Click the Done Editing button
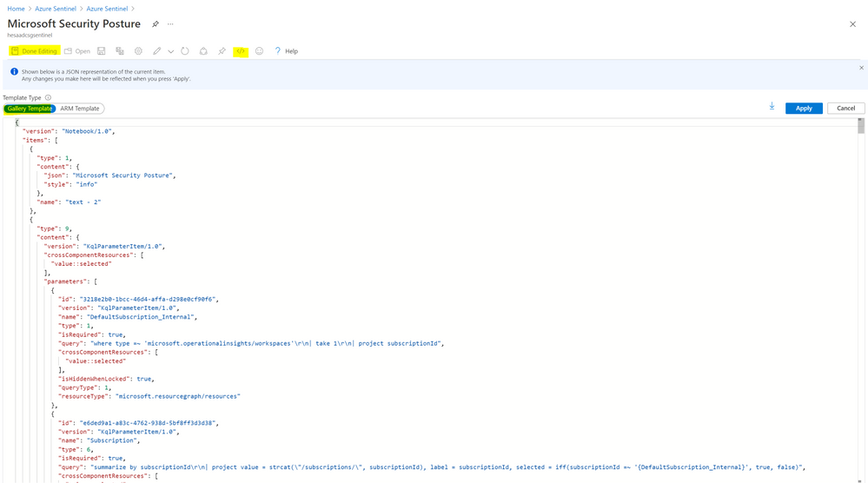Image resolution: width=868 pixels, height=483 pixels. pyautogui.click(x=35, y=51)
